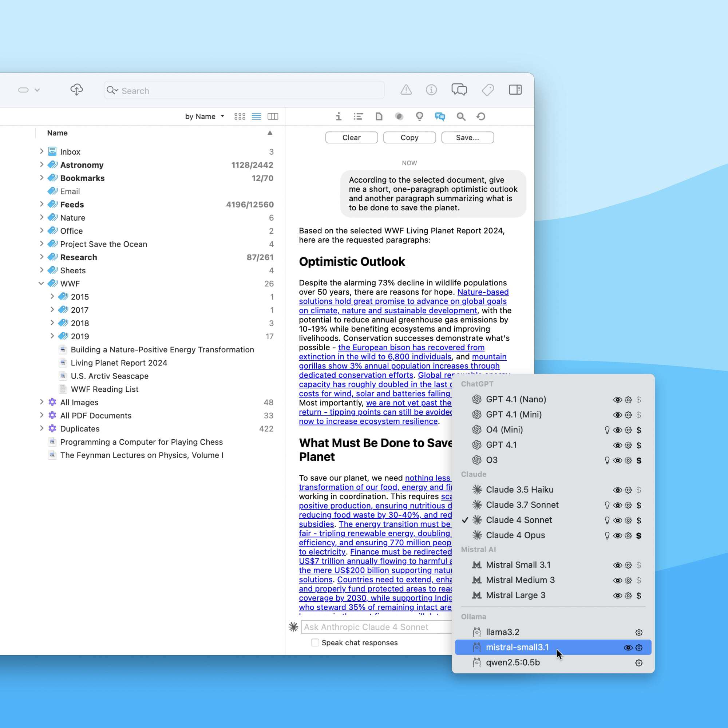Image resolution: width=728 pixels, height=728 pixels.
Task: Collapse the WWF group
Action: [41, 283]
